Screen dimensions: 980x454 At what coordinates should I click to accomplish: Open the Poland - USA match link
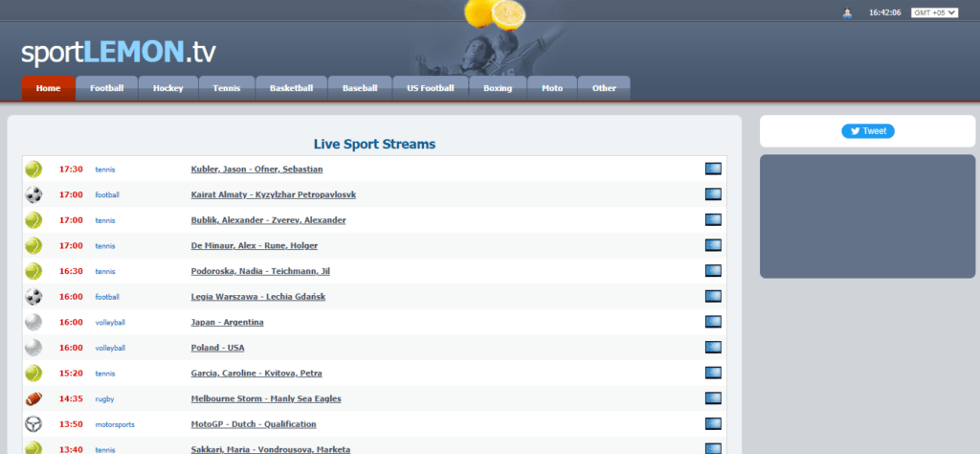tap(217, 348)
